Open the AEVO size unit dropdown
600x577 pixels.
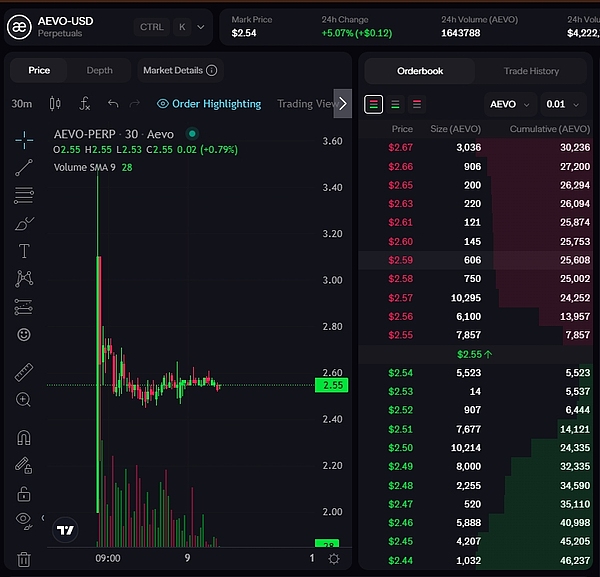(509, 104)
